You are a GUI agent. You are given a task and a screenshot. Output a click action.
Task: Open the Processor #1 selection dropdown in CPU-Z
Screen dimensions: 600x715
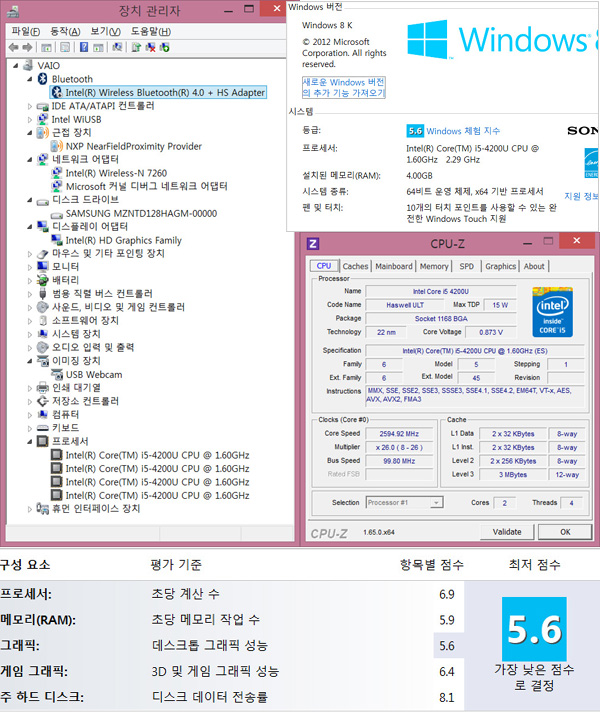point(436,503)
